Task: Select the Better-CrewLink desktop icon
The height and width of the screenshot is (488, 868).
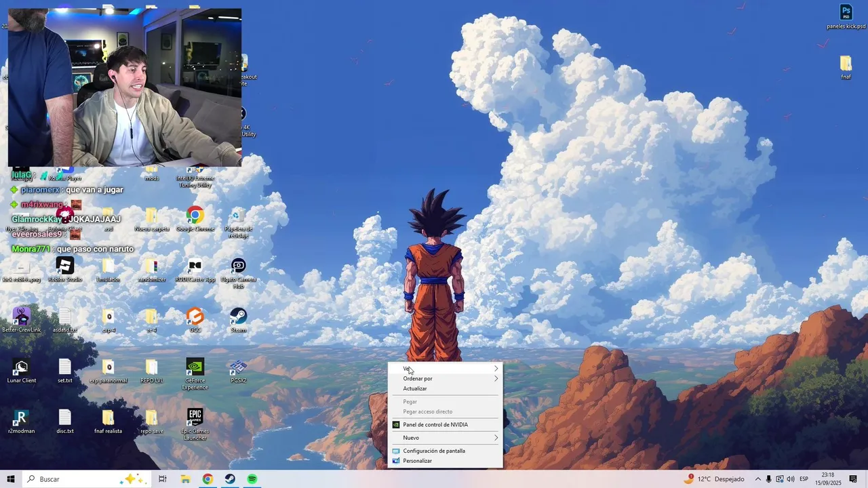Action: (22, 320)
